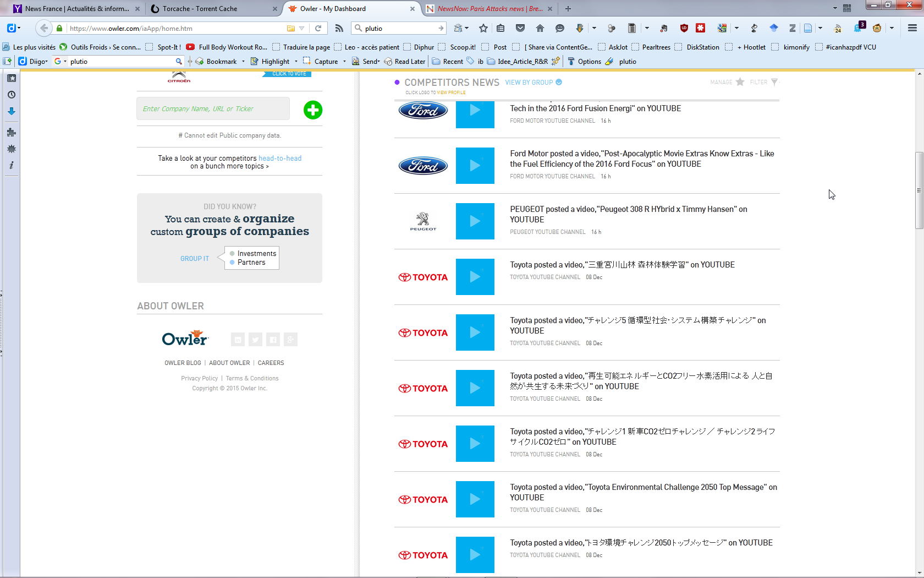Open OWLER BLOG link
The width and height of the screenshot is (924, 578).
click(183, 363)
